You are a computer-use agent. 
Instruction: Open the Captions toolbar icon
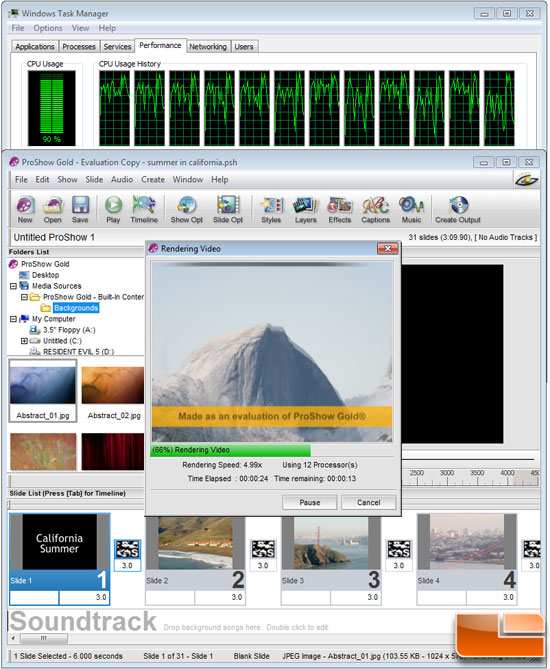pyautogui.click(x=375, y=209)
